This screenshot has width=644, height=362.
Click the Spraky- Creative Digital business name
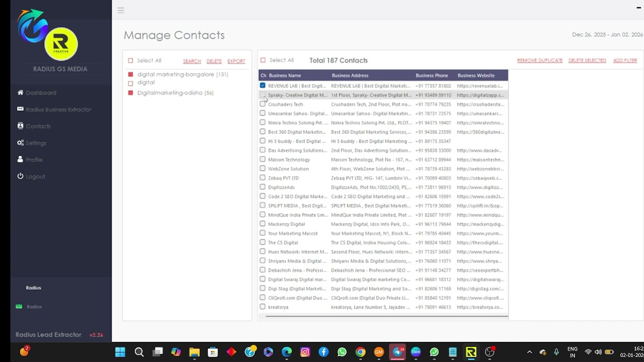[x=297, y=95]
